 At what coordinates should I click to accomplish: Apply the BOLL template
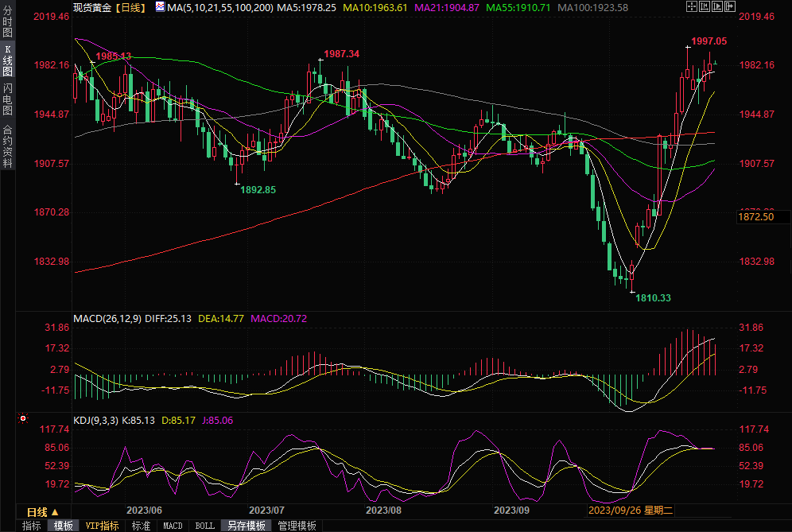click(204, 526)
